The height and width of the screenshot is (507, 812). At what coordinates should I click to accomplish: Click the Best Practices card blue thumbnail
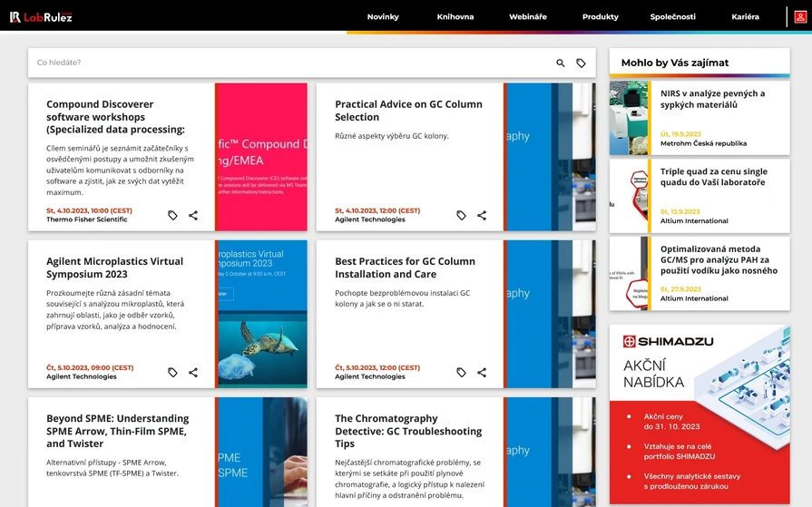(550, 314)
